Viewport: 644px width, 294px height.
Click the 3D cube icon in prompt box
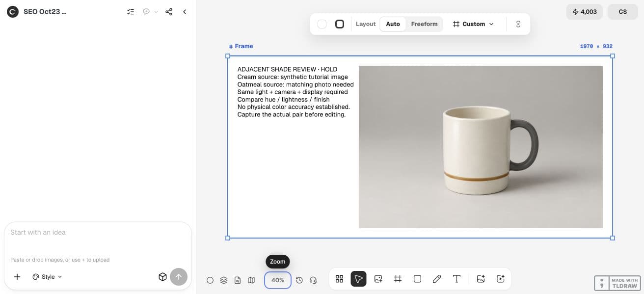tap(162, 277)
